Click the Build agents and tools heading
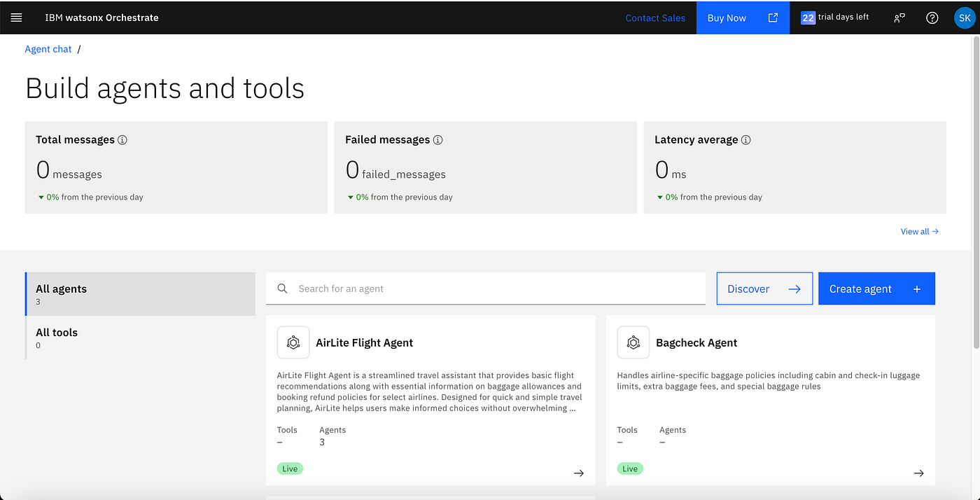 point(164,88)
